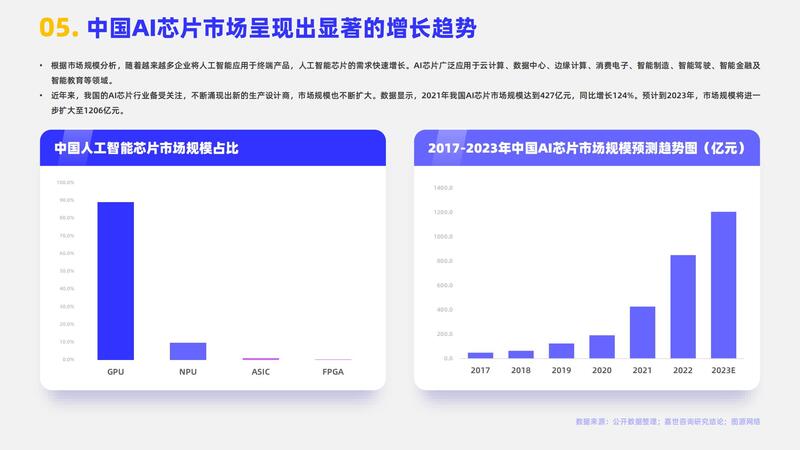Viewport: 800px width, 450px height.
Task: Click the 数据来源 footnote text
Action: click(667, 422)
